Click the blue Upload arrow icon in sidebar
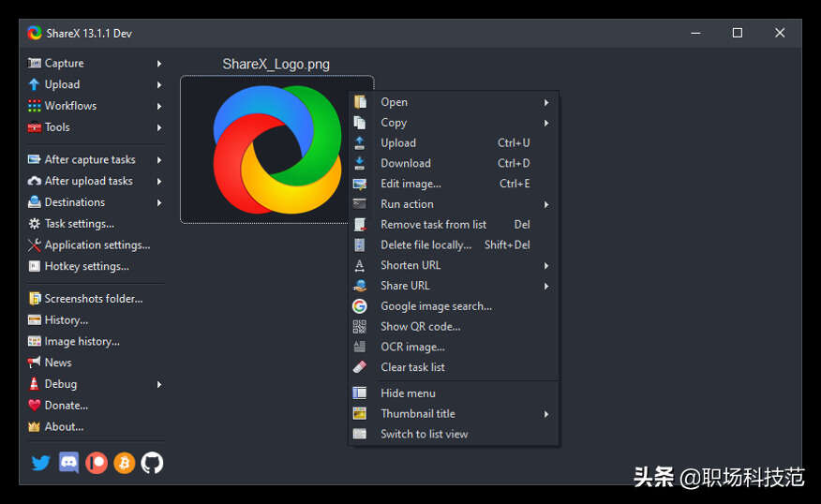The height and width of the screenshot is (504, 821). (x=35, y=85)
